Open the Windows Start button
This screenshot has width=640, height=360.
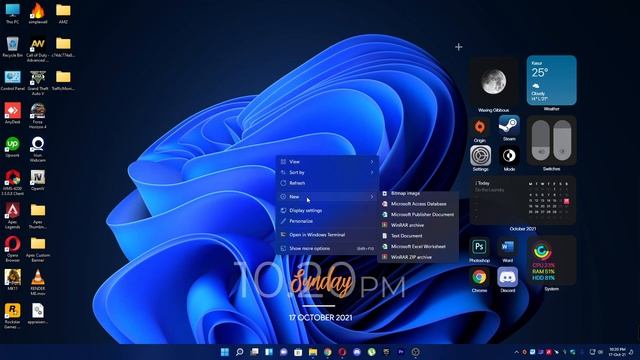pos(224,352)
